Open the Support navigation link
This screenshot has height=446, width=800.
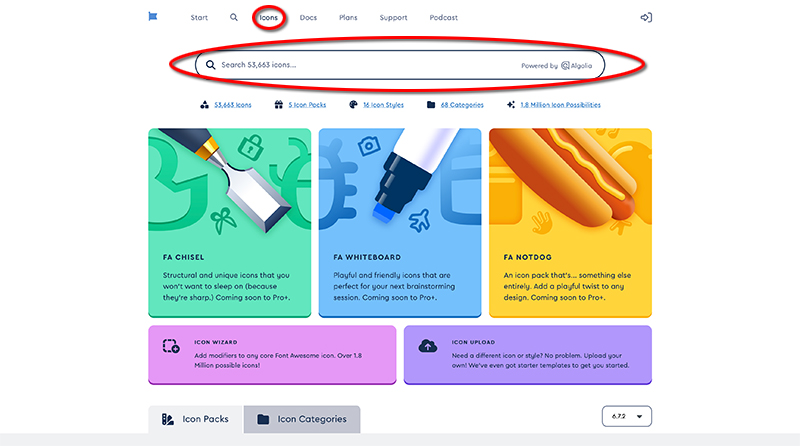pyautogui.click(x=393, y=18)
